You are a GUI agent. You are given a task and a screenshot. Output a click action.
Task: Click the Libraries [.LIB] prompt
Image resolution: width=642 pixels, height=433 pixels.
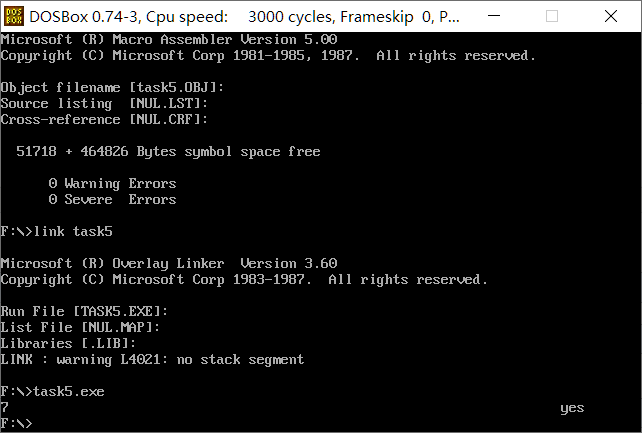click(68, 343)
